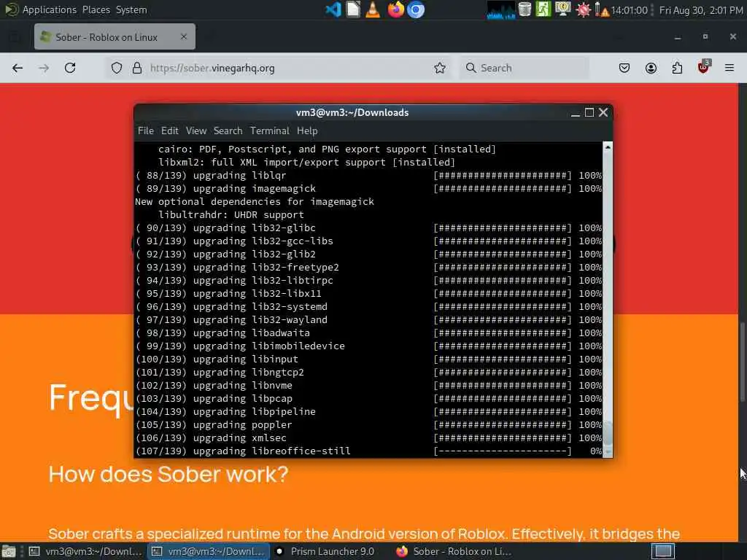747x560 pixels.
Task: Launch Visual Studio Code from top panel
Action: point(333,9)
